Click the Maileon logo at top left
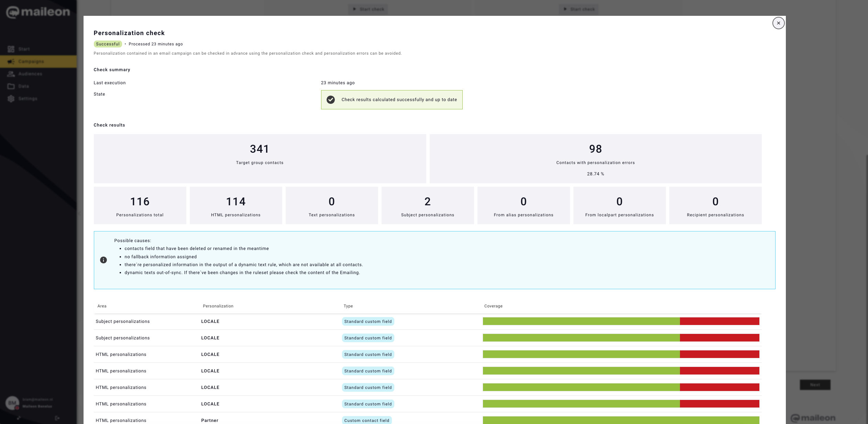The image size is (868, 424). click(x=38, y=12)
